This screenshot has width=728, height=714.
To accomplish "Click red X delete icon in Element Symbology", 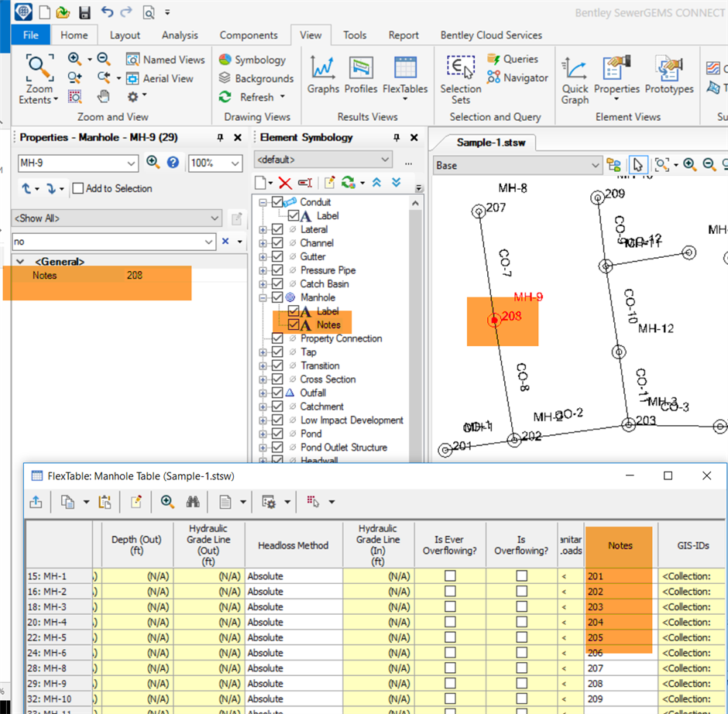I will pos(285,183).
